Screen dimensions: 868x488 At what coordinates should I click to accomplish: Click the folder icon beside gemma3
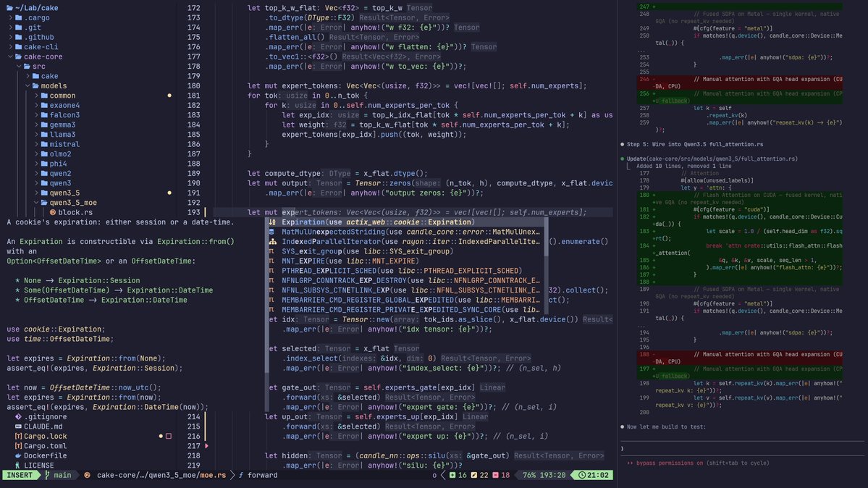coord(44,125)
